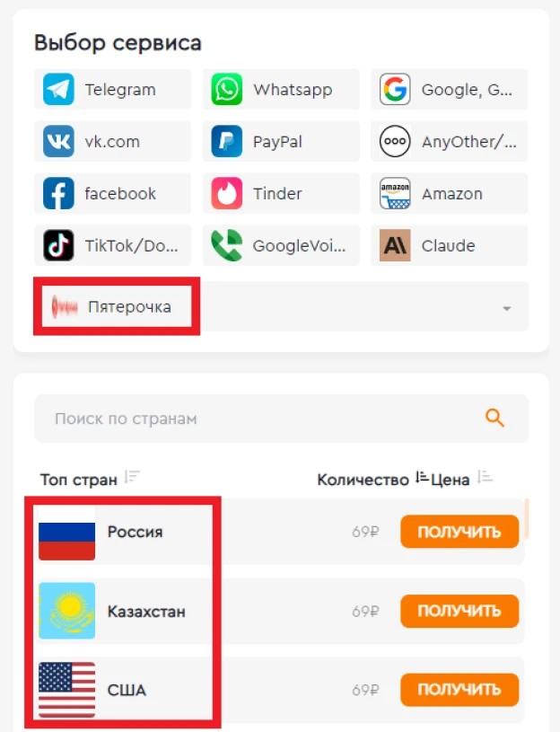Choose the Whatsapp service icon
Image resolution: width=560 pixels, height=732 pixels.
227,89
